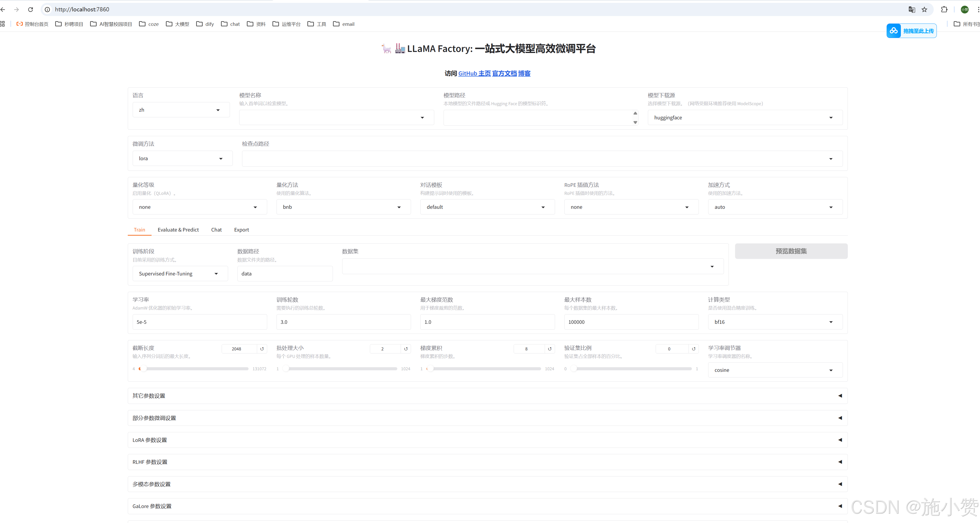Click the 预览数据集 button
Viewport: 980px width, 523px height.
click(791, 251)
